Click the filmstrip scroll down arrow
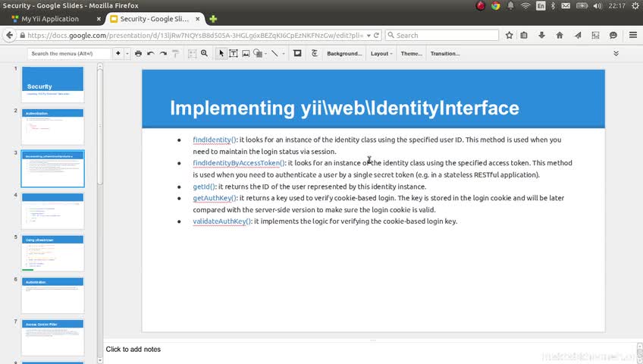643x364 pixels. coord(99,360)
